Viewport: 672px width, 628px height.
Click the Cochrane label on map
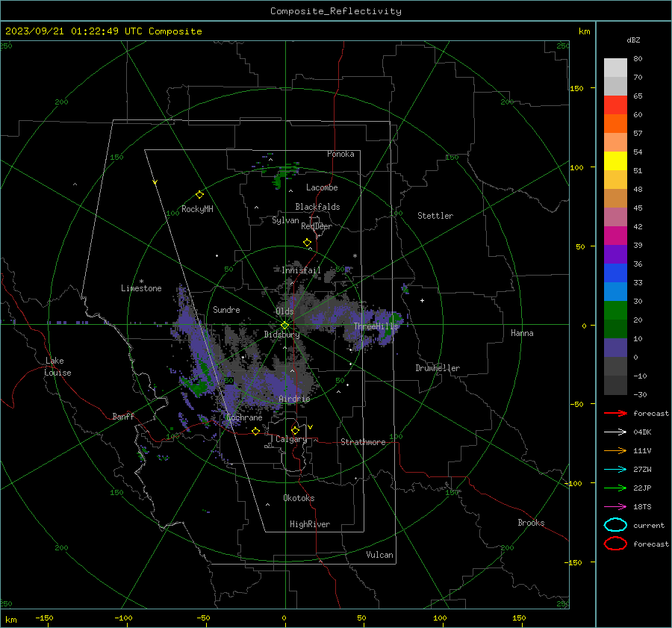tap(244, 417)
